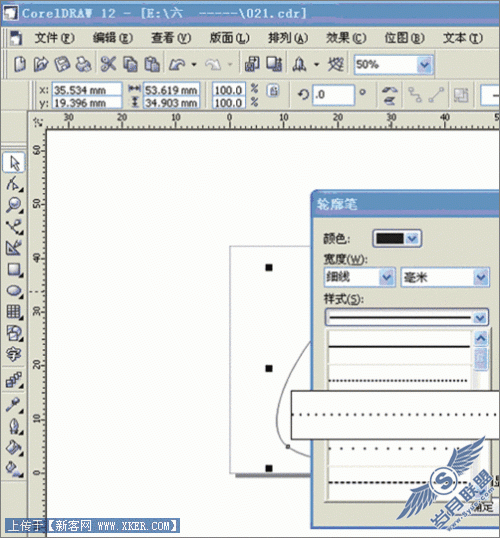Select the fine dotted line style
Image resolution: width=500 pixels, height=538 pixels.
pyautogui.click(x=399, y=380)
